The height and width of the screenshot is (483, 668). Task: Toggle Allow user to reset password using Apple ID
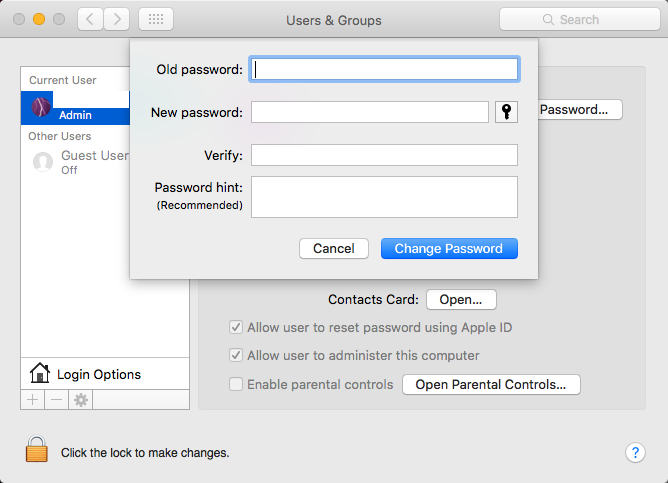click(236, 327)
